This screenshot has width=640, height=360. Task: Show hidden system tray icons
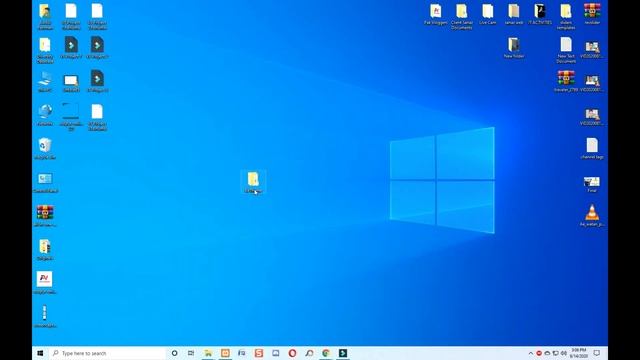point(531,353)
